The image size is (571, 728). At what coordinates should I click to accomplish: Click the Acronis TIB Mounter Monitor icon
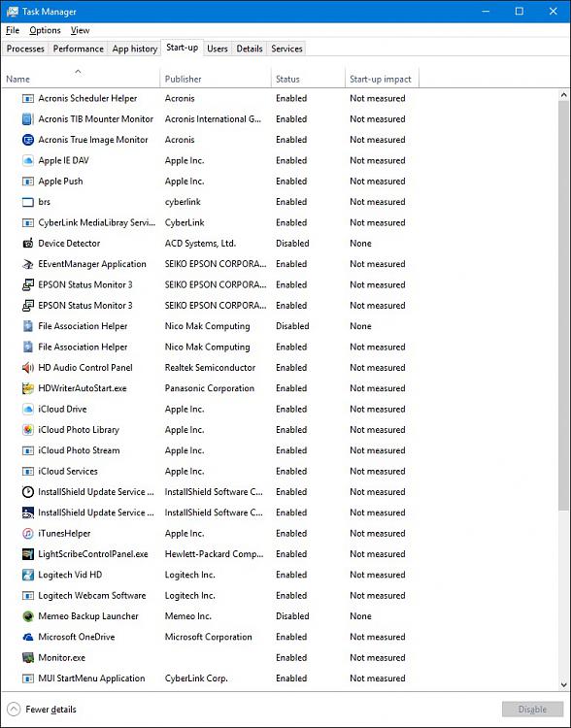[x=28, y=119]
